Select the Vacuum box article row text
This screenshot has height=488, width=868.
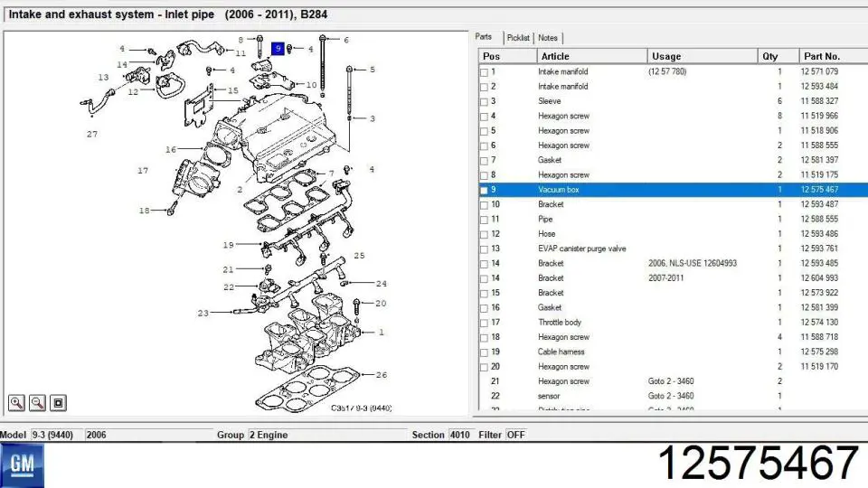[x=559, y=189]
